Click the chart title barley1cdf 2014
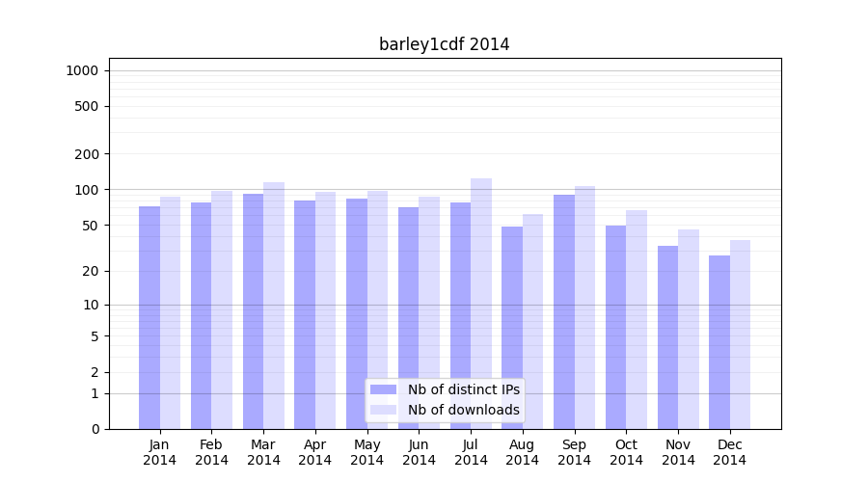The height and width of the screenshot is (482, 868). point(444,44)
